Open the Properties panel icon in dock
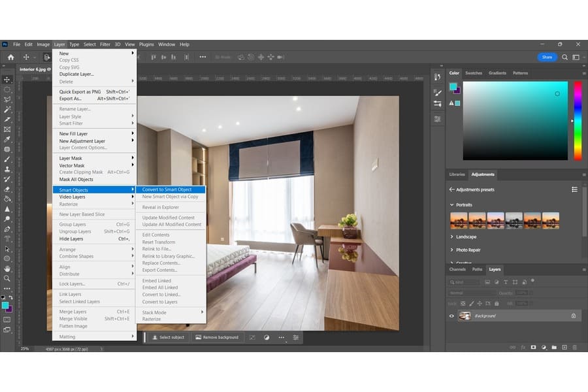The width and height of the screenshot is (588, 392). click(437, 119)
